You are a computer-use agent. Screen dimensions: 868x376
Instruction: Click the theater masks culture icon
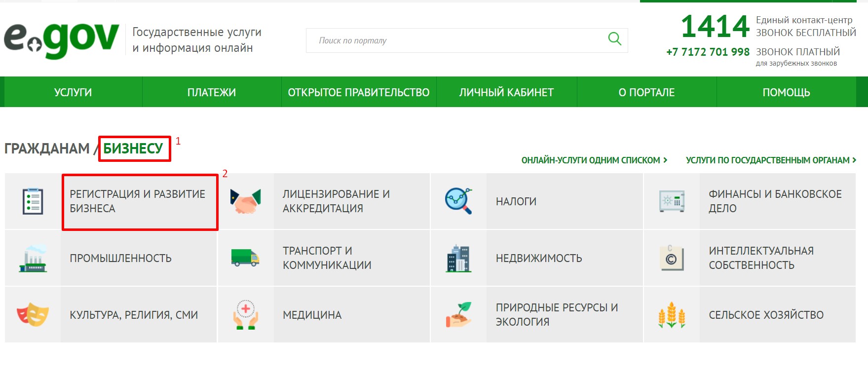33,315
